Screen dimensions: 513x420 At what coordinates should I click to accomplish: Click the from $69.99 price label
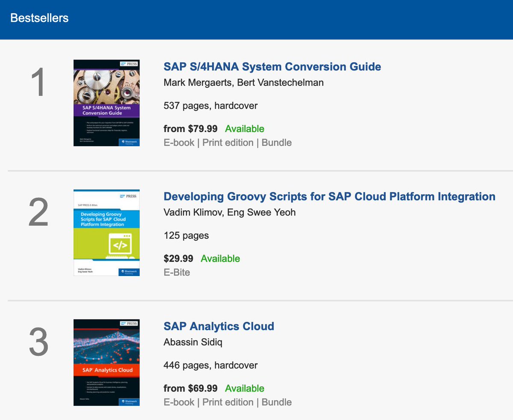tap(190, 389)
